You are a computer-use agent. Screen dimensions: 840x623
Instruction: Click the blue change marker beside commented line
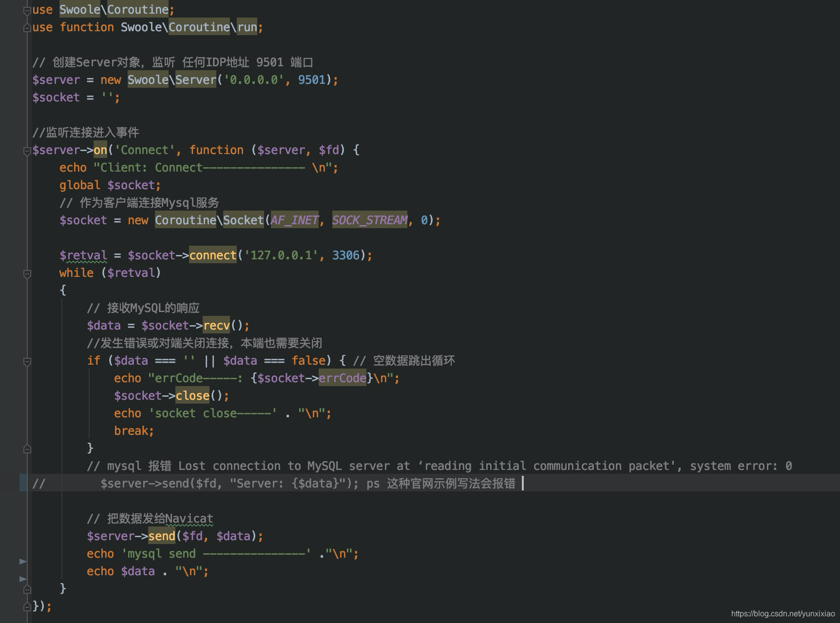[x=23, y=483]
